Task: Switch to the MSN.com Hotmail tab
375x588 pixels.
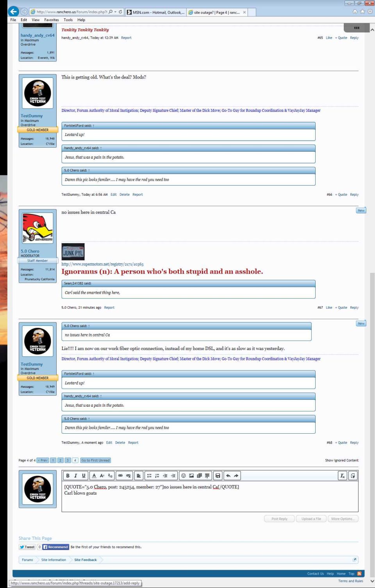Action: pyautogui.click(x=156, y=12)
